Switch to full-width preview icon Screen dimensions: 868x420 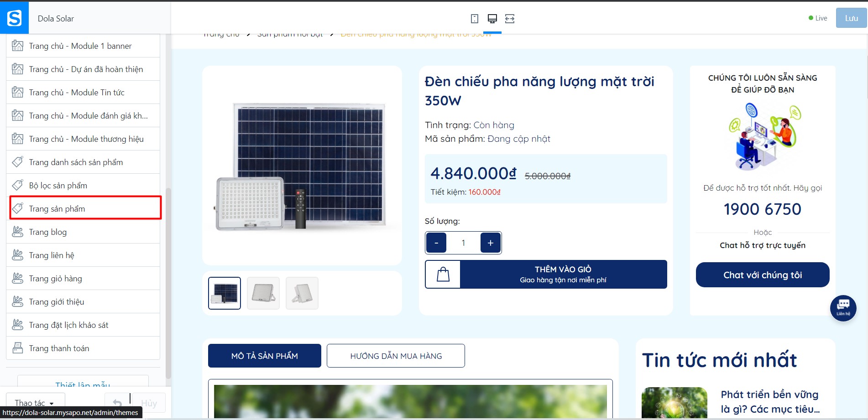coord(510,19)
